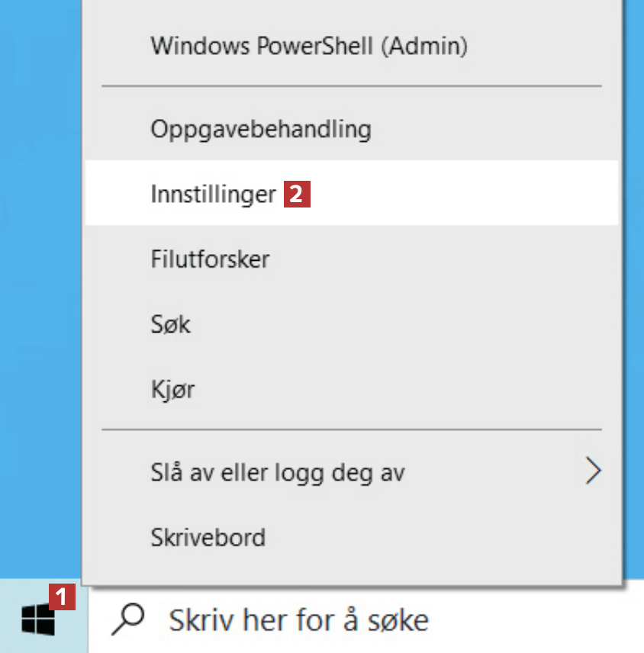Open Filutforsker
Screen dimensions: 644x653
pos(210,259)
